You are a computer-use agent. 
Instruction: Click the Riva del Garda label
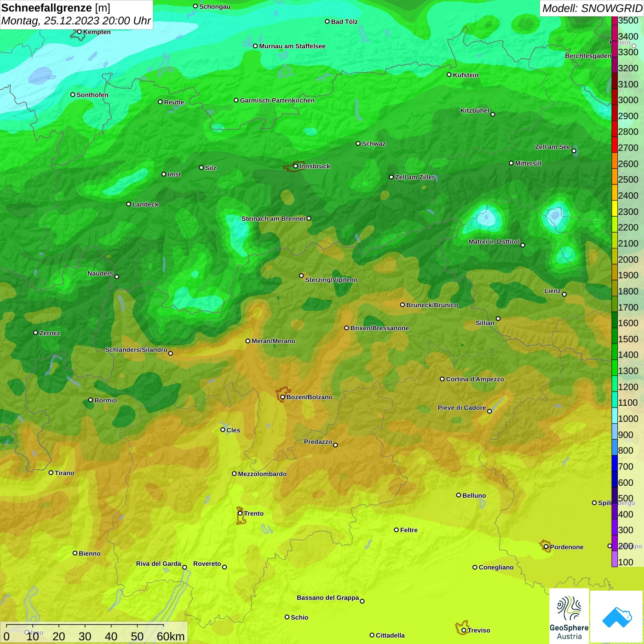[158, 563]
